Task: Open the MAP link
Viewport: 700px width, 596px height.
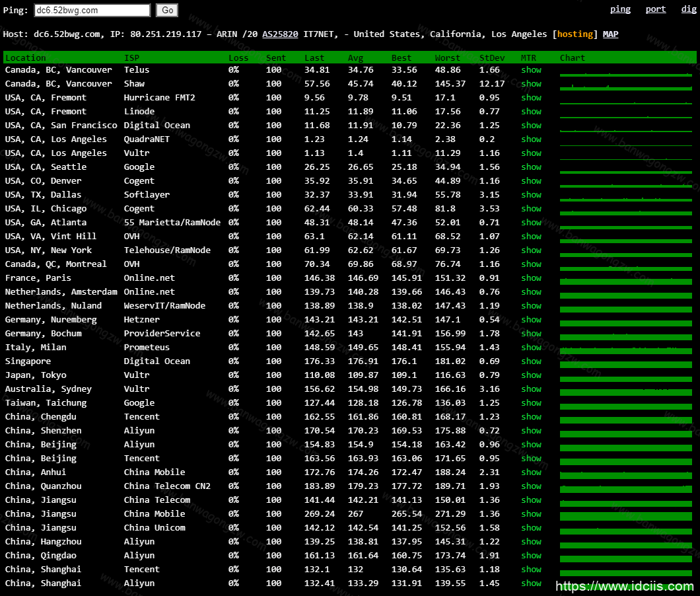Action: [x=610, y=34]
